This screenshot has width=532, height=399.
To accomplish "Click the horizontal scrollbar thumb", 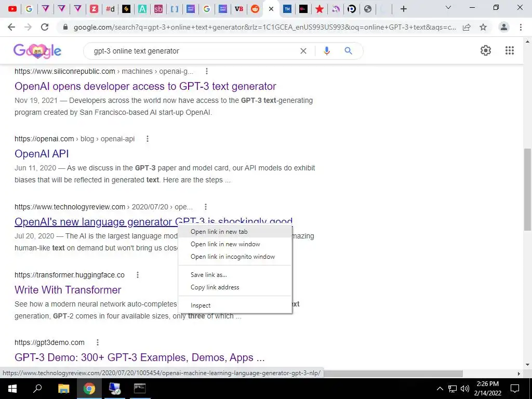I will [x=393, y=374].
